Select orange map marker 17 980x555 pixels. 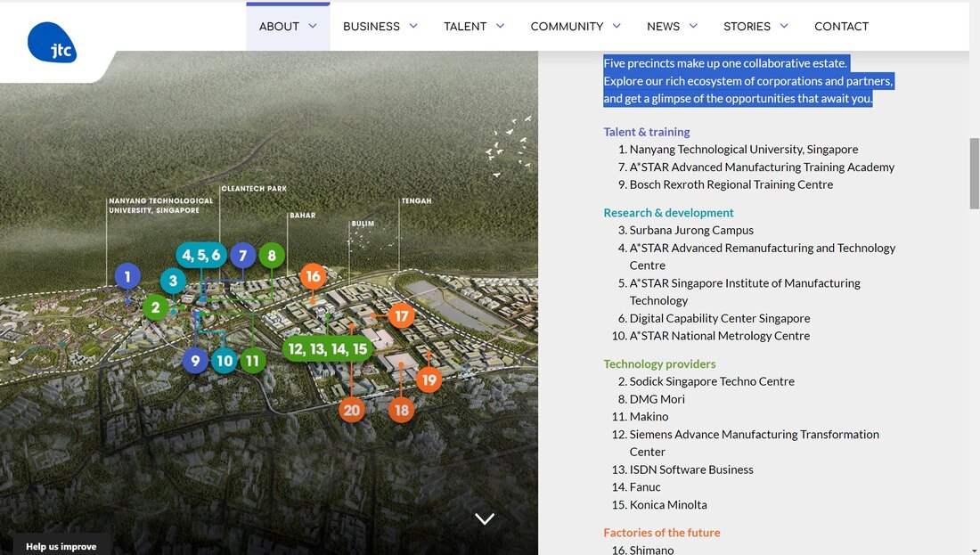tap(401, 316)
